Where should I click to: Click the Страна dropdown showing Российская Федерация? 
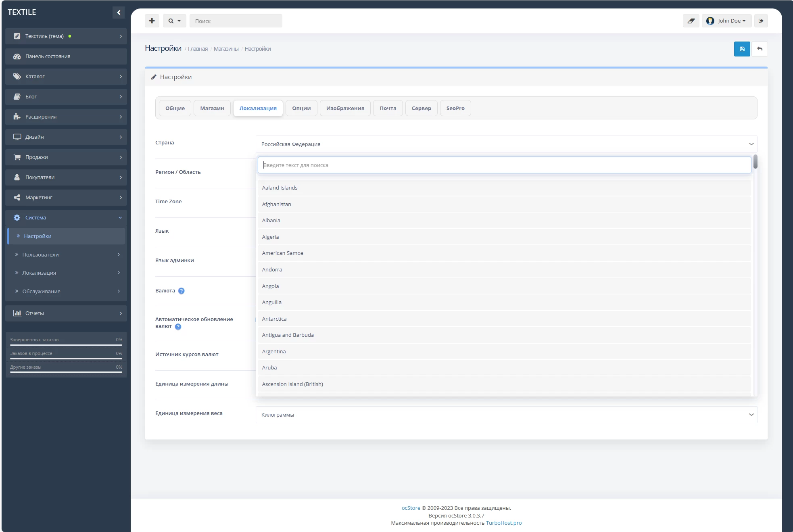coord(507,144)
